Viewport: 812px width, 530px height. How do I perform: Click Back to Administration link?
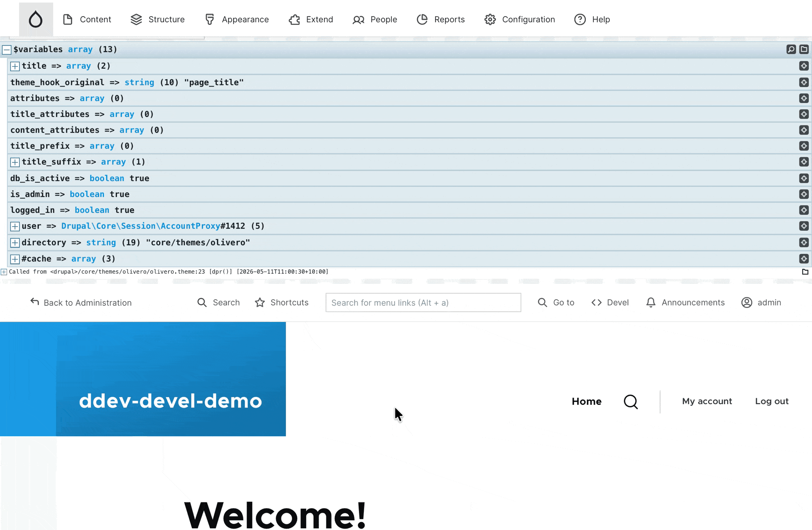81,303
